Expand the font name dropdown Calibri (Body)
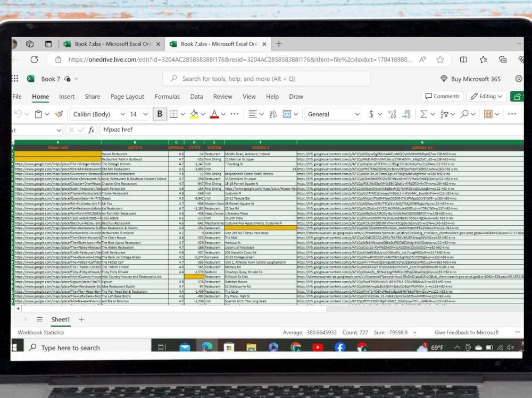Viewport: 532px width, 398px height. pyautogui.click(x=122, y=114)
